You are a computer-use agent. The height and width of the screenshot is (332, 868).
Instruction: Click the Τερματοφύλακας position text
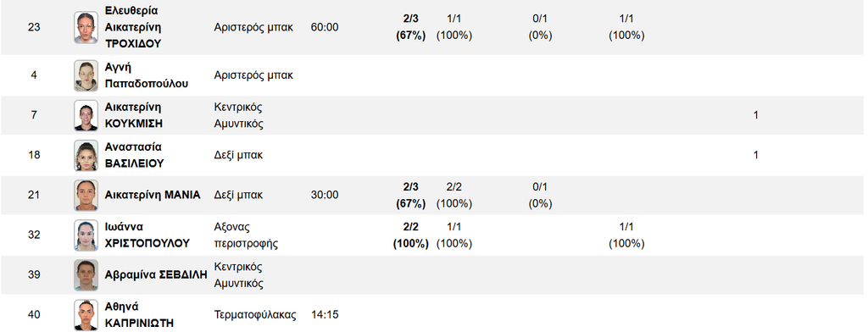point(255,315)
